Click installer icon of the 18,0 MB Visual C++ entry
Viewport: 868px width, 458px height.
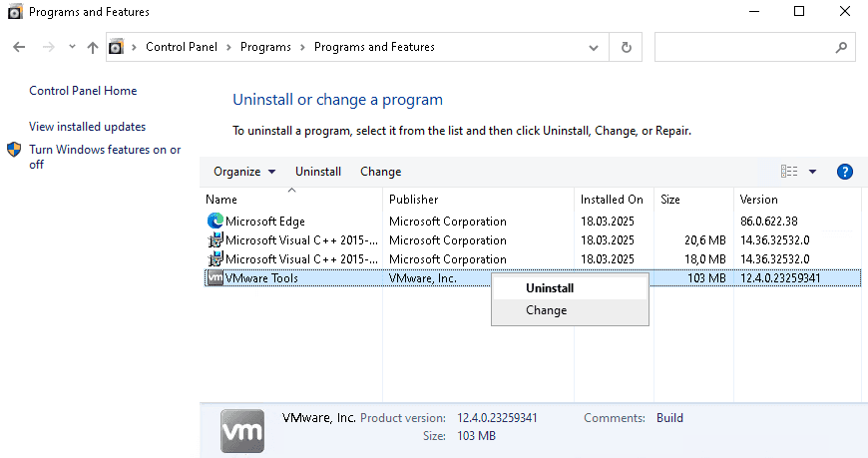215,259
